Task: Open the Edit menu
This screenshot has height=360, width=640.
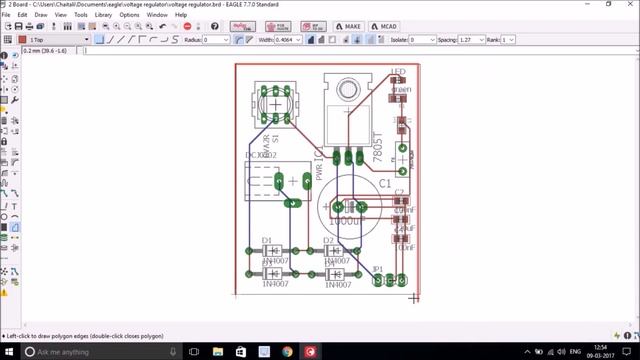Action: pos(22,15)
